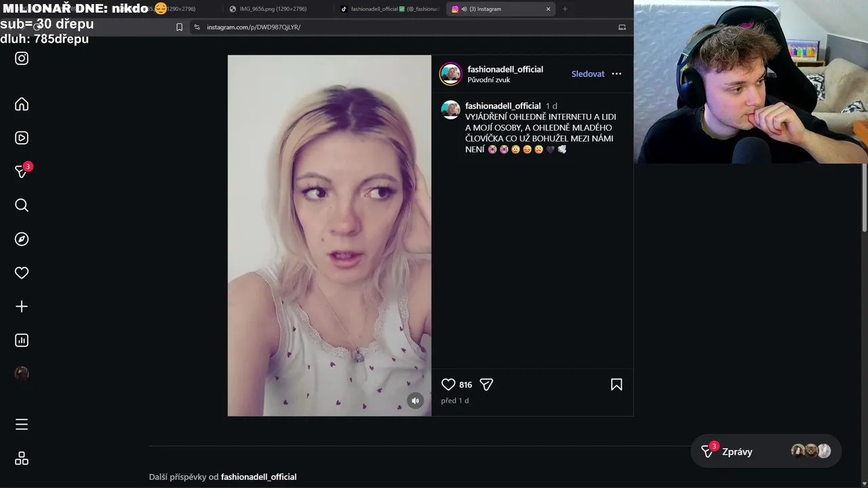The height and width of the screenshot is (488, 868).
Task: Click the chat avatars in the Zprávy bar
Action: (x=811, y=451)
